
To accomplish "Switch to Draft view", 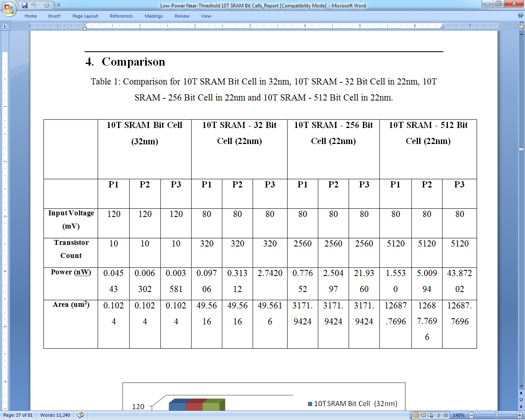I will click(x=445, y=415).
